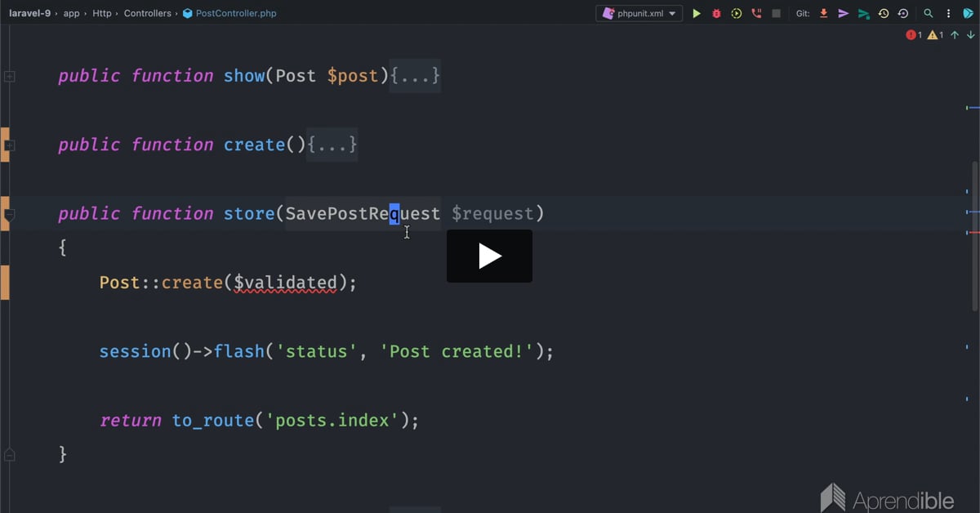Click the app breadcrumb
This screenshot has height=513, width=980.
click(72, 14)
